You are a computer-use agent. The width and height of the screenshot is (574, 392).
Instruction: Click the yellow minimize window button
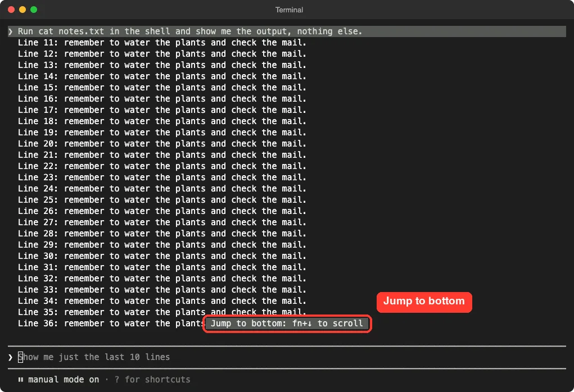(22, 10)
